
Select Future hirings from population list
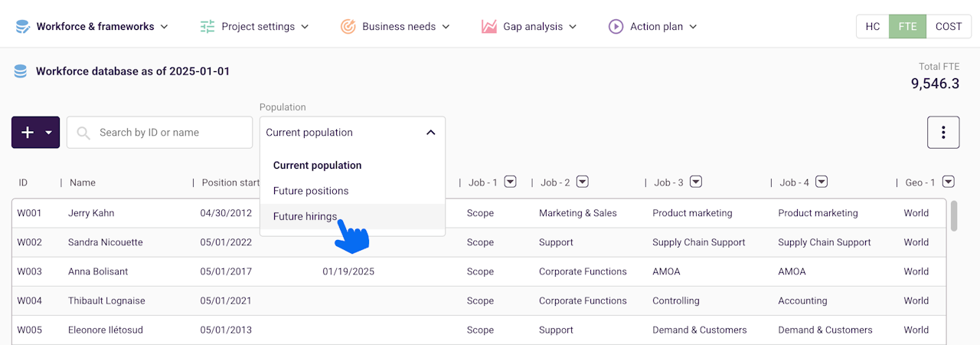305,217
